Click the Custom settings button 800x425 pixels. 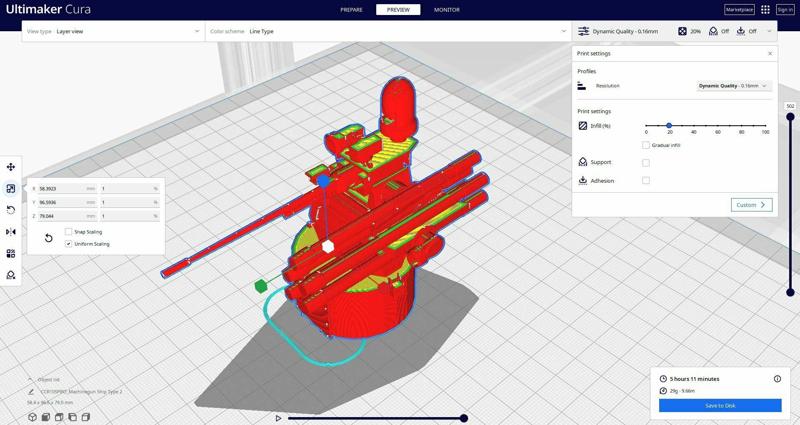[752, 205]
